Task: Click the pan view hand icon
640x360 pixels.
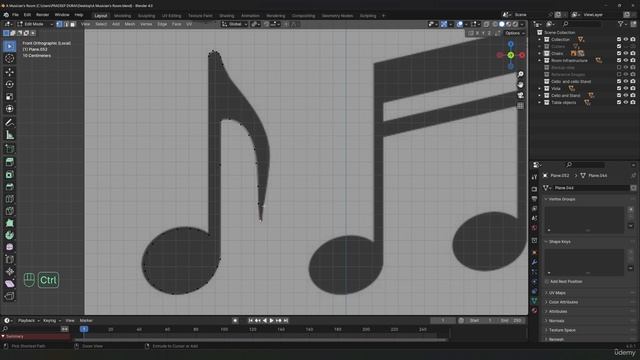Action: click(520, 84)
